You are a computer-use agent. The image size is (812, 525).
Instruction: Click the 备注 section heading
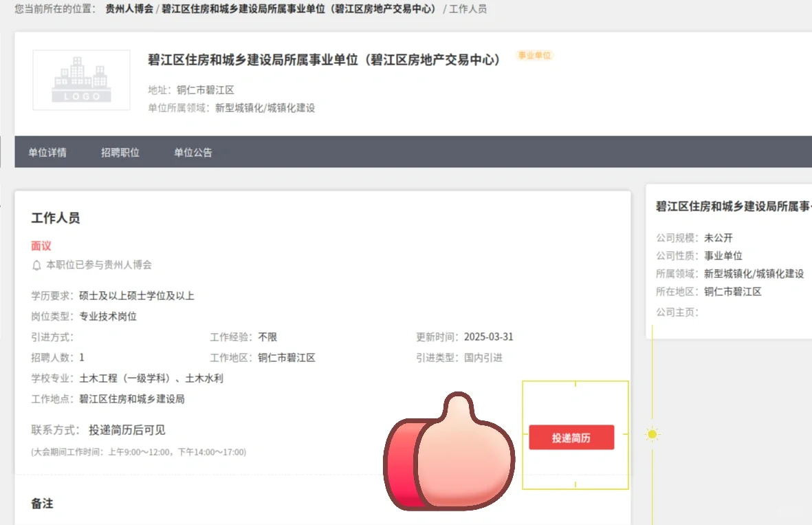click(x=43, y=504)
